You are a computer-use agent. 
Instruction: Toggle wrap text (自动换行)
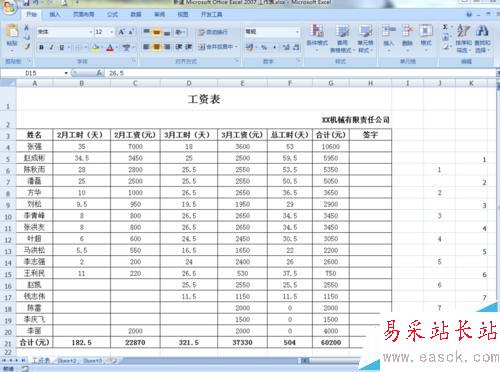click(x=213, y=32)
